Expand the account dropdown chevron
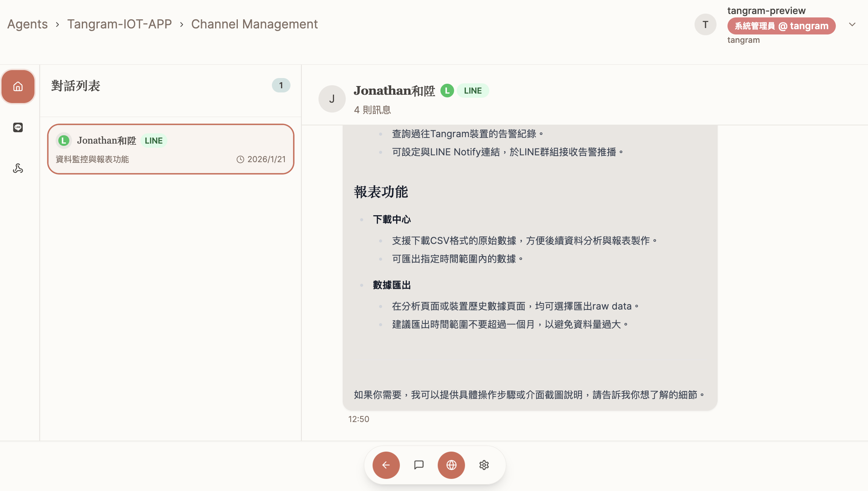The width and height of the screenshot is (868, 491). point(852,25)
